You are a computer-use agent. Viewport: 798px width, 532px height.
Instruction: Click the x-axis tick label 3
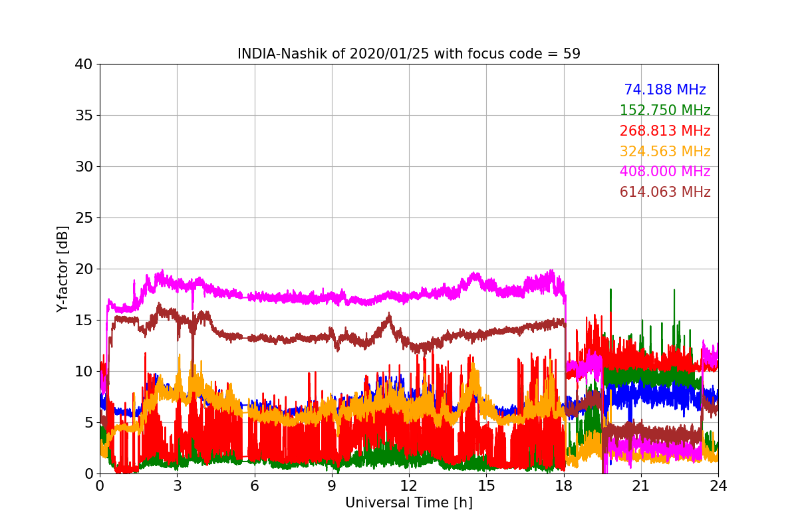177,486
